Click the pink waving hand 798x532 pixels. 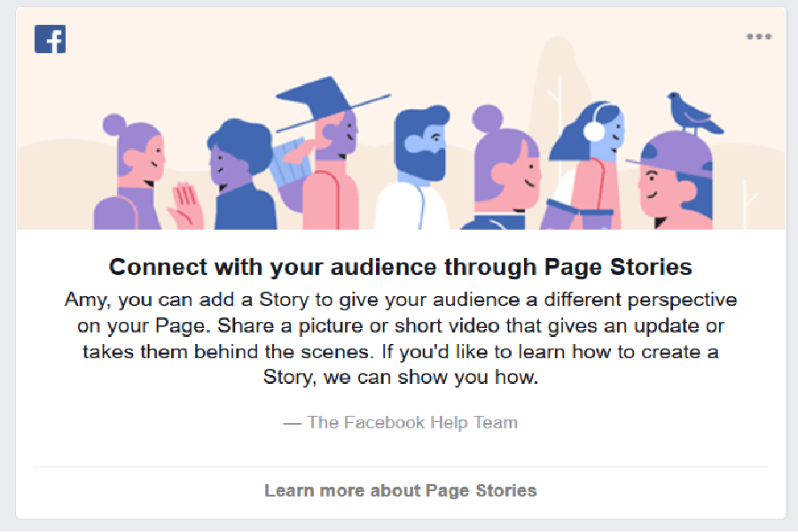184,203
